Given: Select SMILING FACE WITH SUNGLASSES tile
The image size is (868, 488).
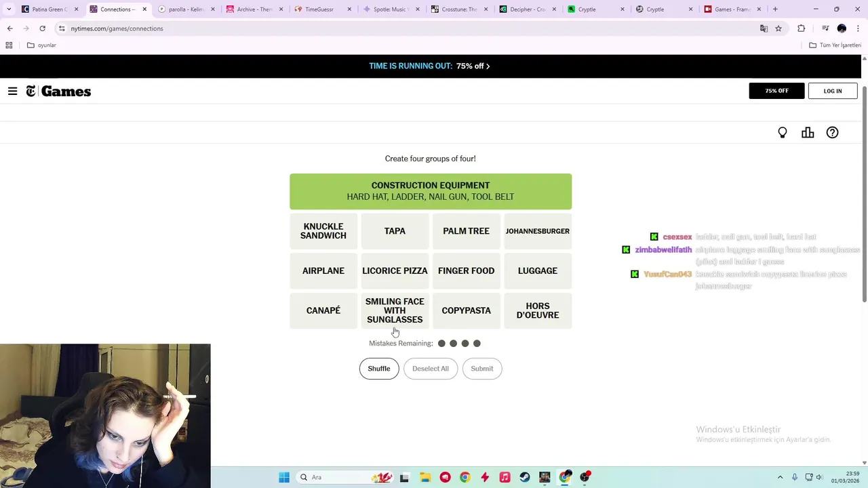Looking at the screenshot, I should [395, 310].
